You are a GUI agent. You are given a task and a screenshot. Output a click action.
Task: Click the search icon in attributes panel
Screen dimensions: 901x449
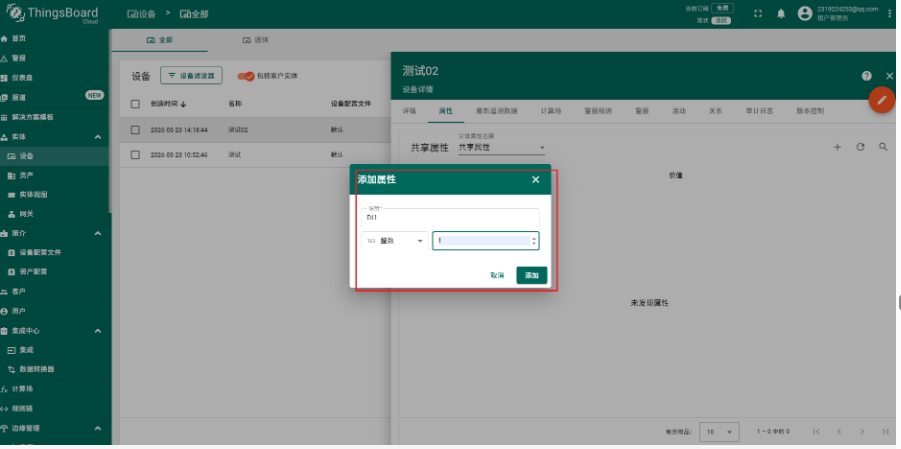click(883, 147)
